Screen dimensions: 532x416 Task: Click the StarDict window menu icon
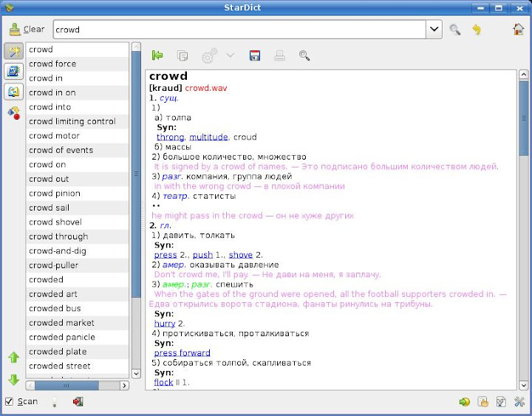click(9, 7)
